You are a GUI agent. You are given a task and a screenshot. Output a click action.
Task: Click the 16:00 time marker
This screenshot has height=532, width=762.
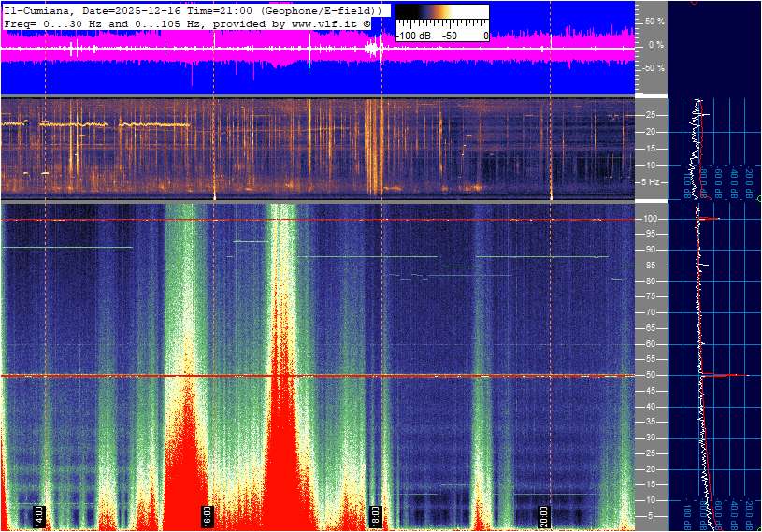[x=208, y=515]
